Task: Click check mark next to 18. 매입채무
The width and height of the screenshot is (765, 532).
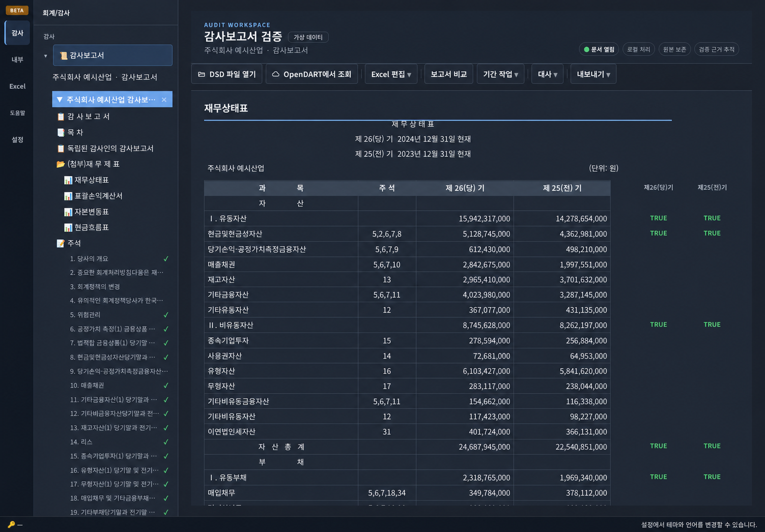Action: [166, 498]
